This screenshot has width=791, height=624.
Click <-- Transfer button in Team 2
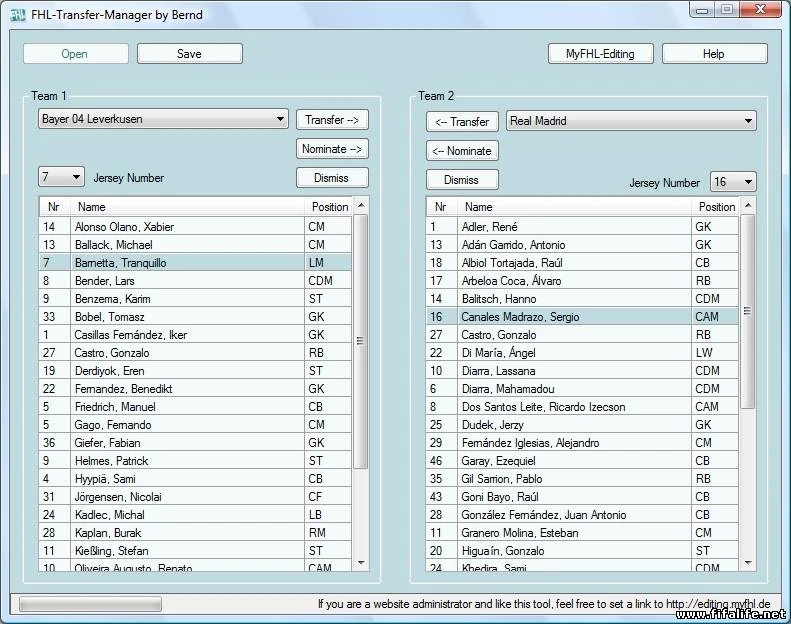463,122
